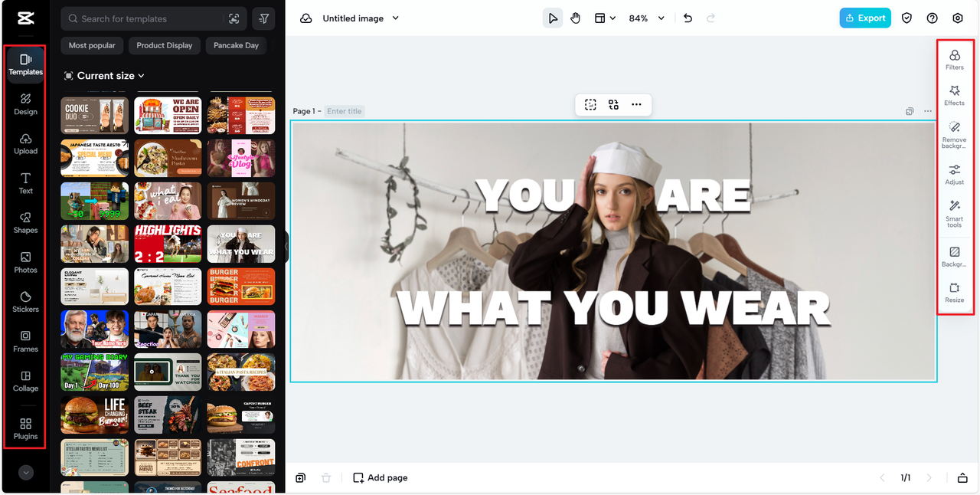Open the Untitled image name dropdown

pos(361,18)
